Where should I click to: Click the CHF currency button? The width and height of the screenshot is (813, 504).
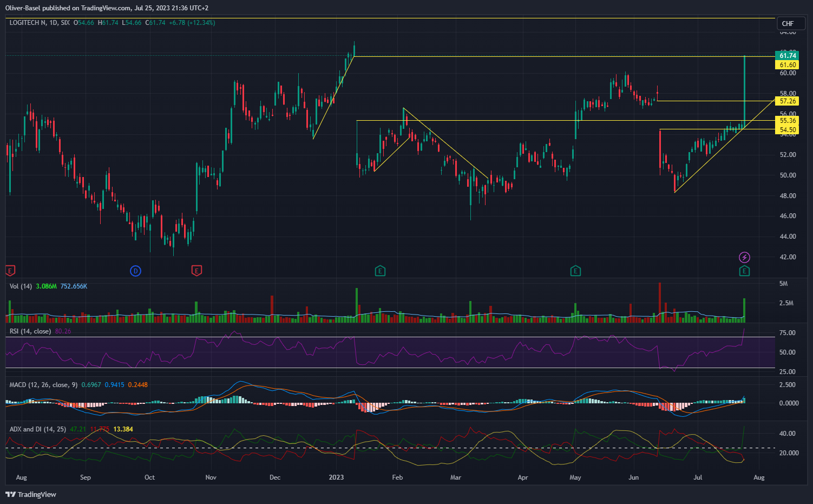point(790,23)
